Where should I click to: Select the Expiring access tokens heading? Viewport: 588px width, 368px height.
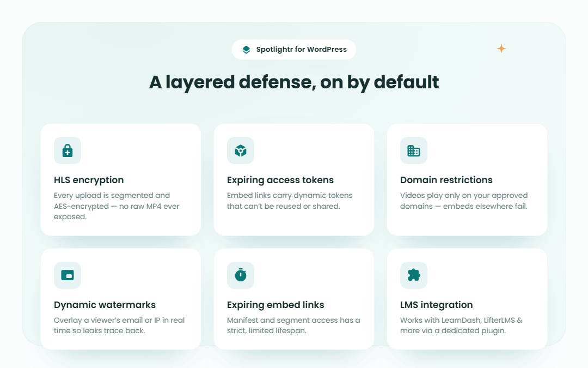[280, 180]
